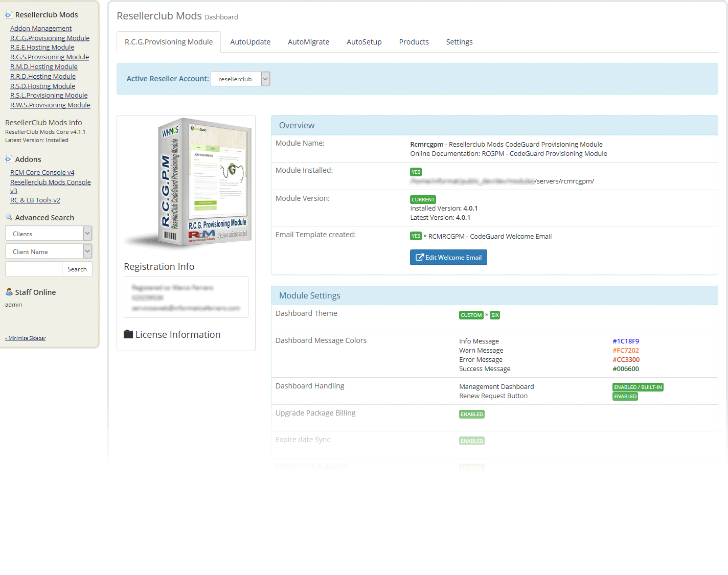Click the Info Message color #1C18F9
Viewport: 728px width, 575px height.
tap(626, 341)
